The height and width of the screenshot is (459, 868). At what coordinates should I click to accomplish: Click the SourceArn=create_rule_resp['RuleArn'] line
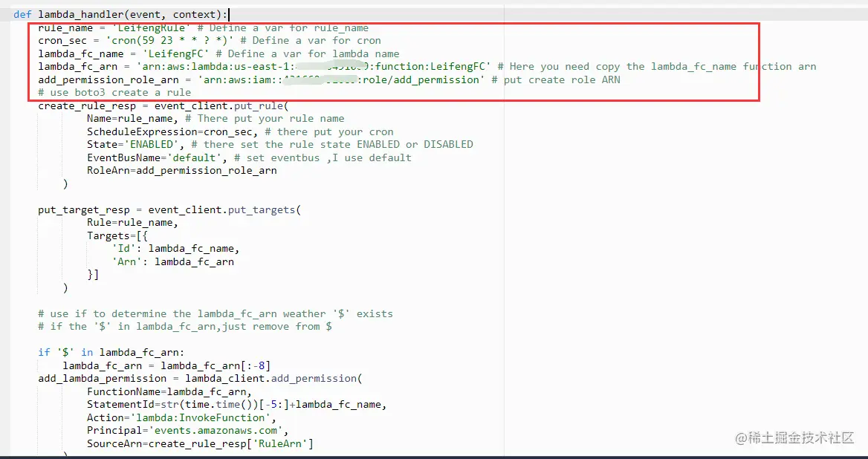[200, 443]
